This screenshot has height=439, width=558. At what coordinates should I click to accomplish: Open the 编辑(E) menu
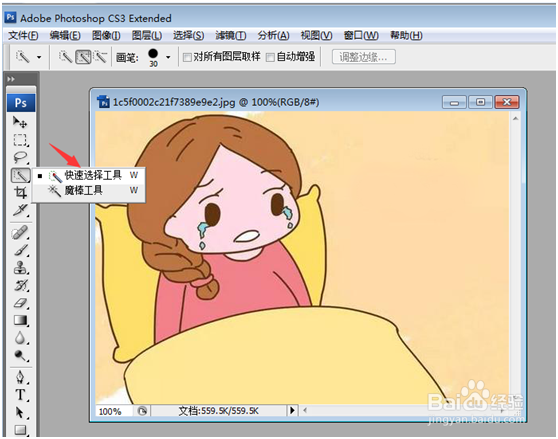pyautogui.click(x=65, y=36)
